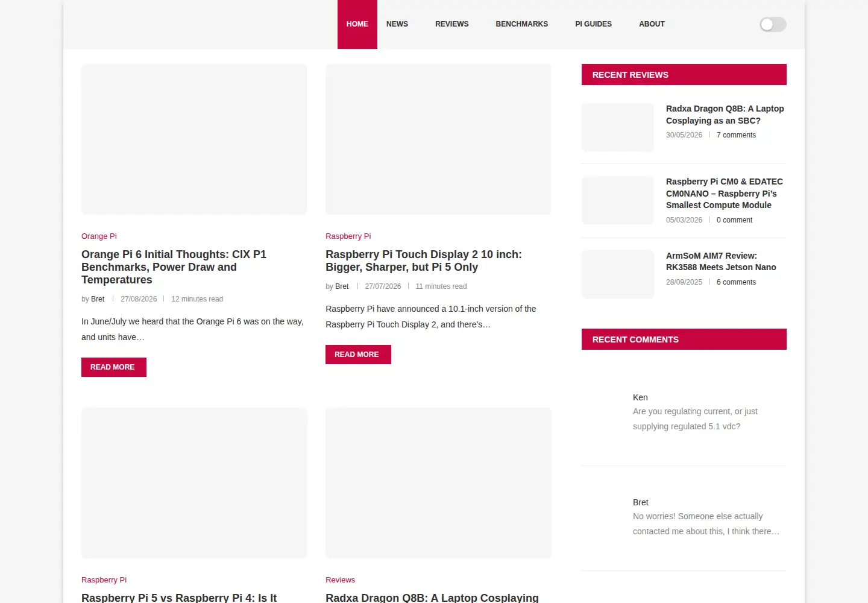This screenshot has height=603, width=868.
Task: Click Read More for Touch Display 2 article
Action: (358, 355)
